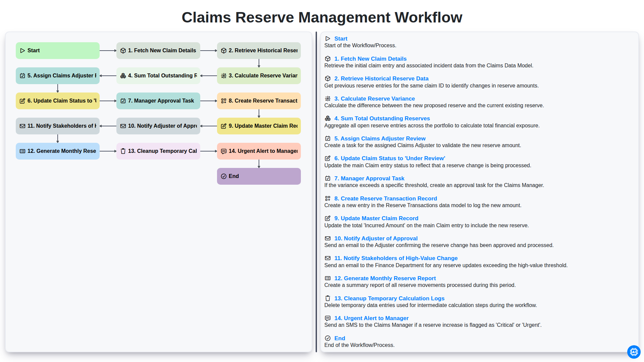The image size is (644, 362).
Task: Click stacked cubes icon beside Sum Total Outstanding Reserves entry
Action: (x=328, y=118)
